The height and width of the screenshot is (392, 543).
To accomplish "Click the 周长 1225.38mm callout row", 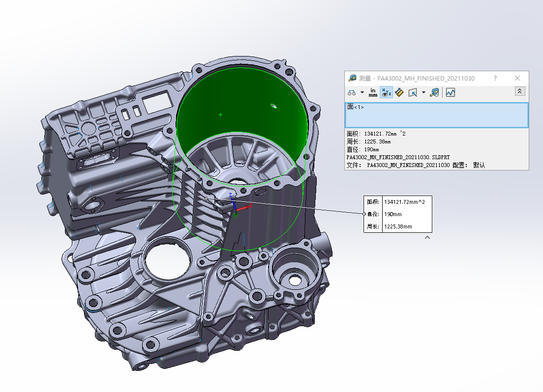I will [x=398, y=226].
